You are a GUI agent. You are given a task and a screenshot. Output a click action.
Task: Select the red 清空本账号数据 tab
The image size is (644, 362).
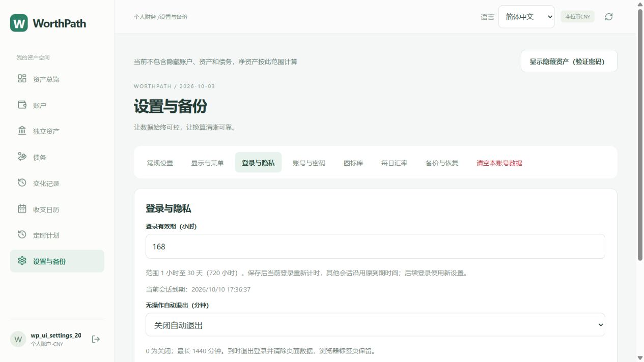pyautogui.click(x=499, y=163)
